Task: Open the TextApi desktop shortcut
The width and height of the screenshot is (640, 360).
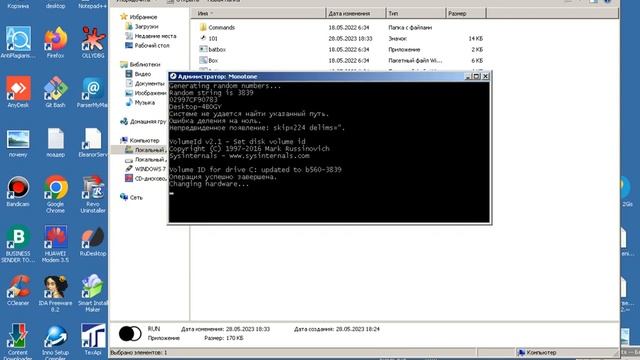Action: coord(93,339)
